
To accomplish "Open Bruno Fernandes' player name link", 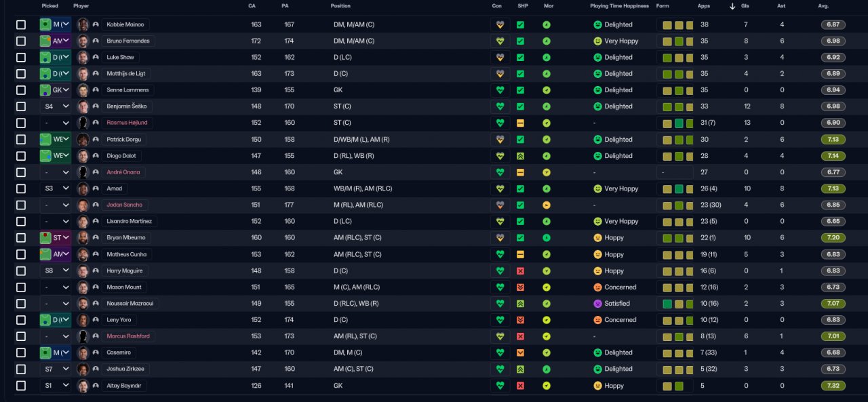I will coord(128,41).
